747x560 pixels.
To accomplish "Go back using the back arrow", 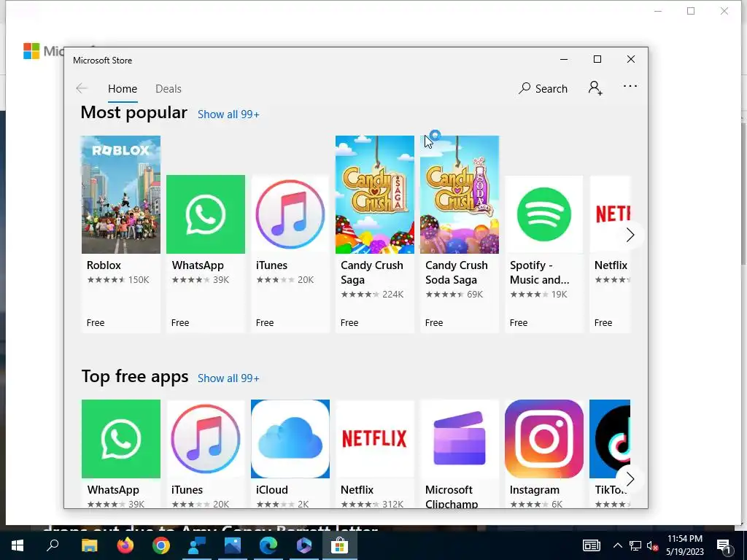I will point(82,88).
